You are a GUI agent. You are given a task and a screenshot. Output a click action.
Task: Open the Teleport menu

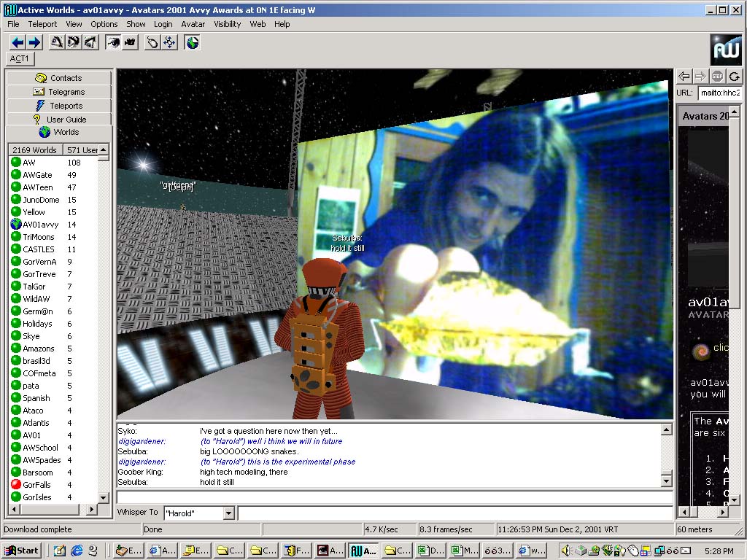pos(42,24)
